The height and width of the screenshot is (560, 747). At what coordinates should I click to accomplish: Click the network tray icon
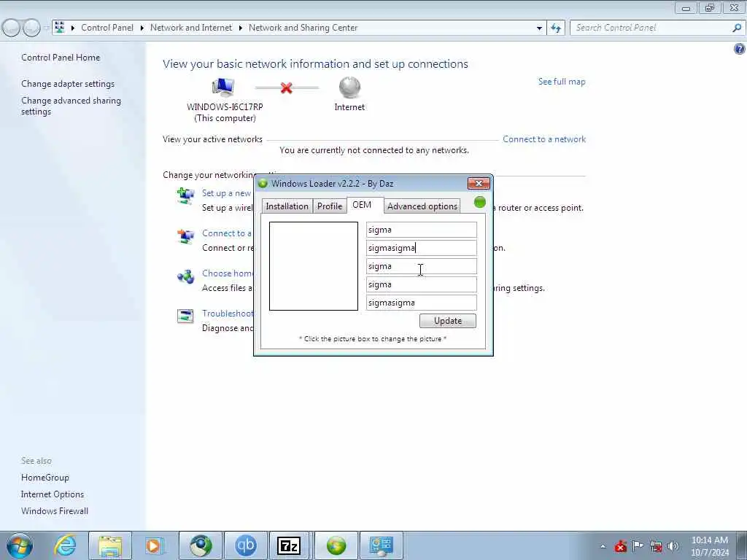coord(656,546)
